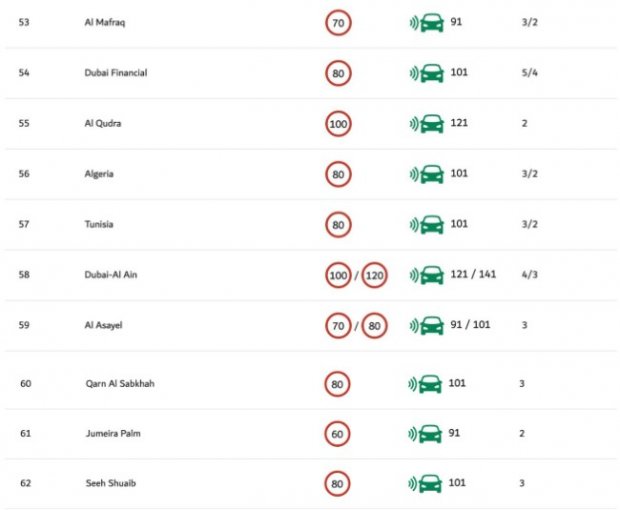Click the 120 speed sign for Dubai-Al Ain
This screenshot has width=620, height=510.
click(x=374, y=275)
